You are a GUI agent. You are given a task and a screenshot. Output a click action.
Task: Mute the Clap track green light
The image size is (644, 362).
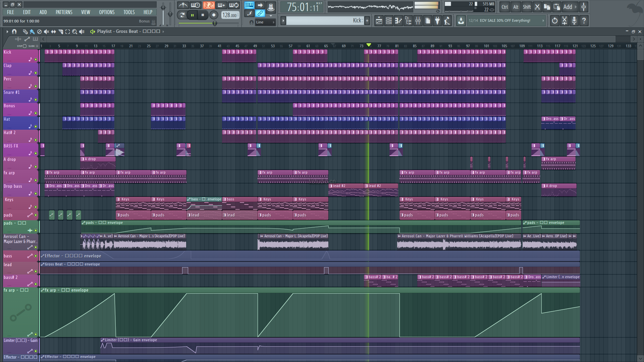pos(36,73)
